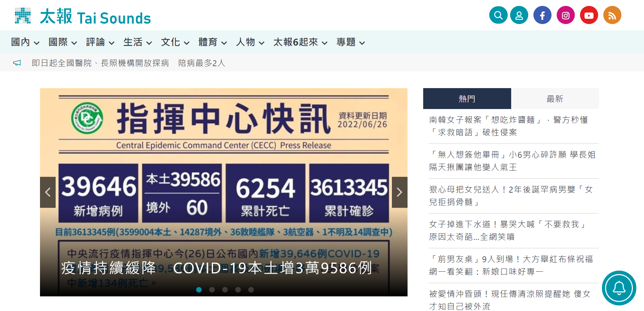
Task: Open article 「前男友桌」9人到場
Action: coord(511,265)
